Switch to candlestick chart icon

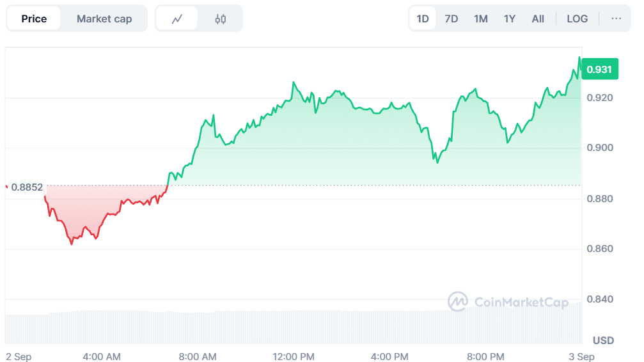click(x=221, y=19)
